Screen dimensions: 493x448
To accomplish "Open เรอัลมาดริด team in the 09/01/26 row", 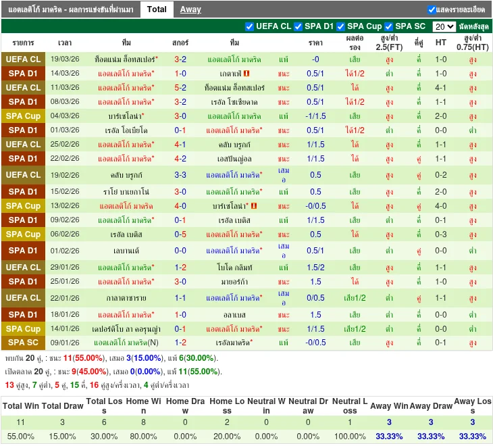I will pyautogui.click(x=233, y=343).
